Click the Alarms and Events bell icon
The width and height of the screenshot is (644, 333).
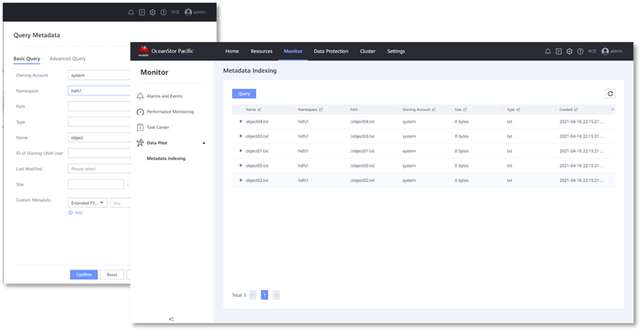click(140, 96)
